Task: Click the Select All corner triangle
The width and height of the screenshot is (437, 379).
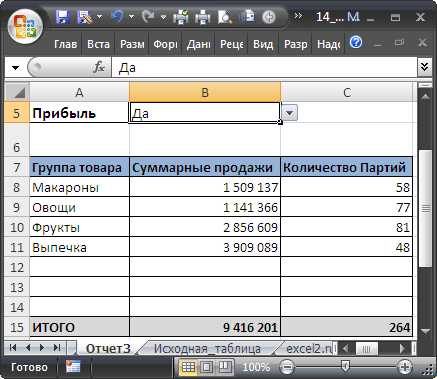Action: pyautogui.click(x=17, y=92)
